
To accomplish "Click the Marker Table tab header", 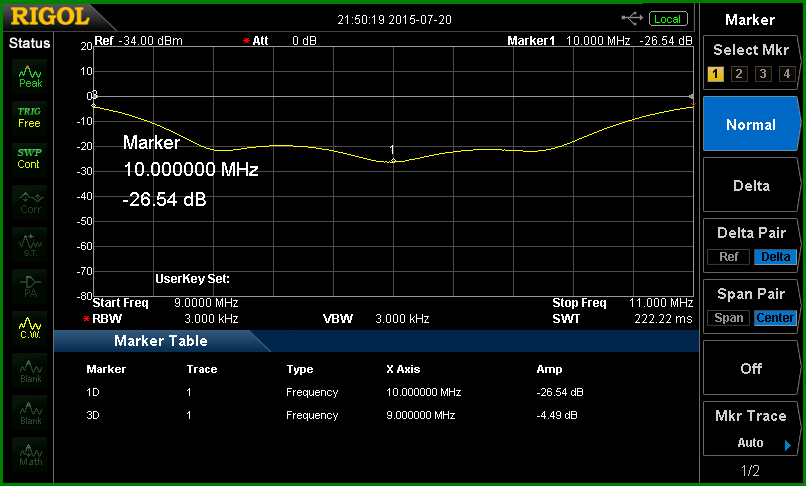I will point(161,341).
